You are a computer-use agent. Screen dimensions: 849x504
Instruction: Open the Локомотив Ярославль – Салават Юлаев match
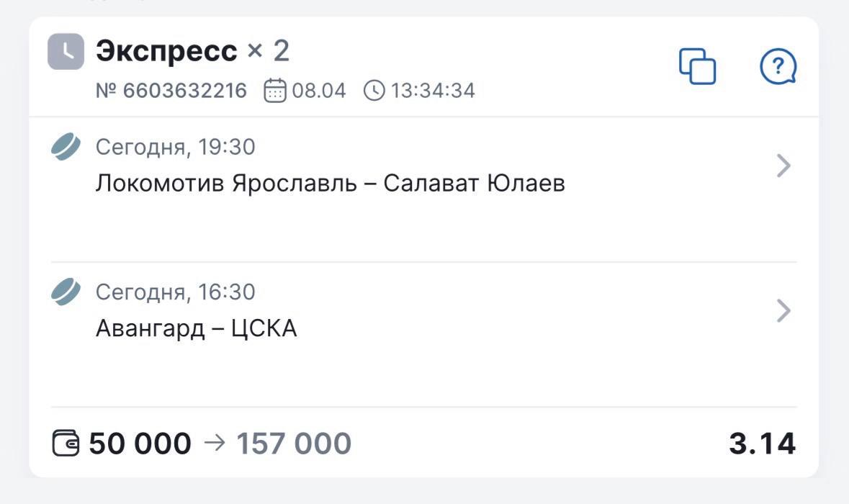[x=330, y=184]
